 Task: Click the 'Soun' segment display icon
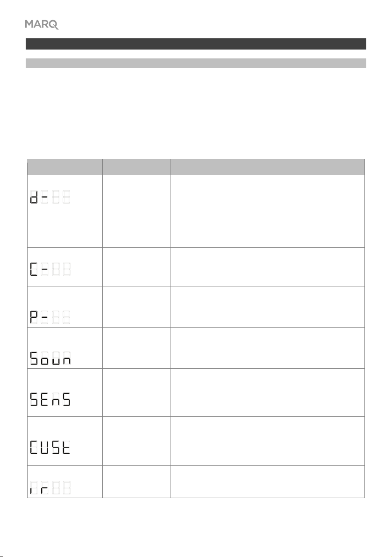tap(50, 358)
